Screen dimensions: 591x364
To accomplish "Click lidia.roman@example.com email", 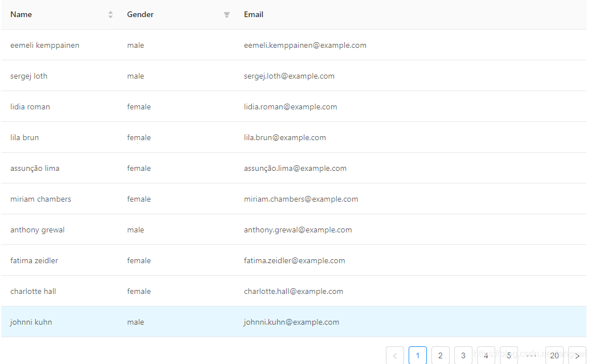I will click(290, 107).
